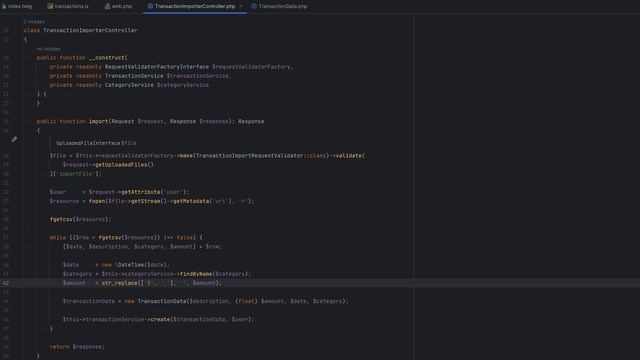Click the $requestValidatorFactory constructor parameter

pos(251,67)
